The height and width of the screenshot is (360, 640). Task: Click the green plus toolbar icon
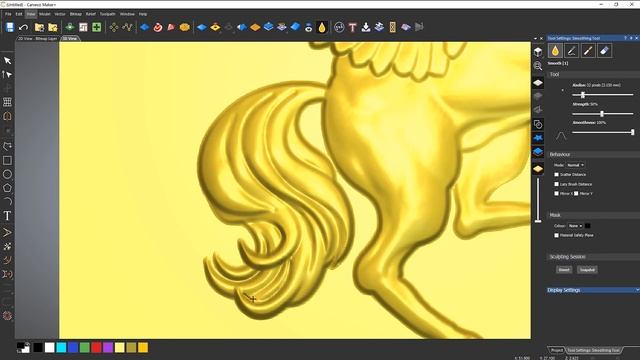point(97,27)
